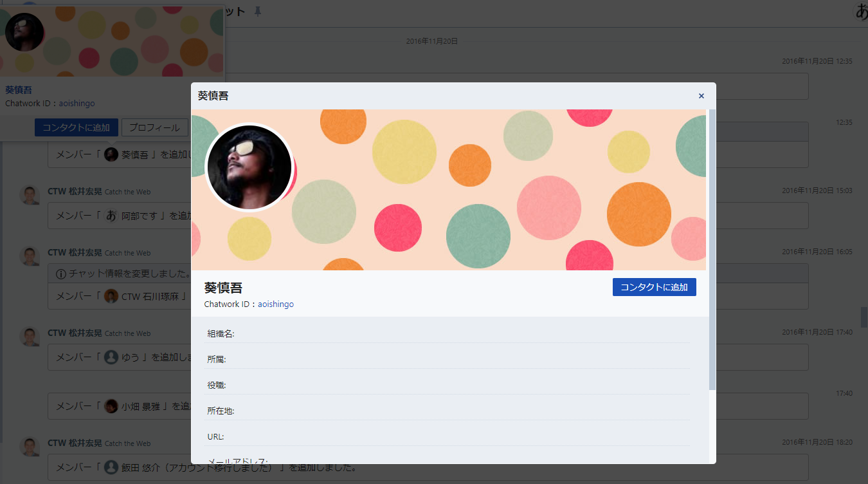Click the 飯田 悠介 member avatar icon
Viewport: 868px width, 484px height.
coord(111,467)
